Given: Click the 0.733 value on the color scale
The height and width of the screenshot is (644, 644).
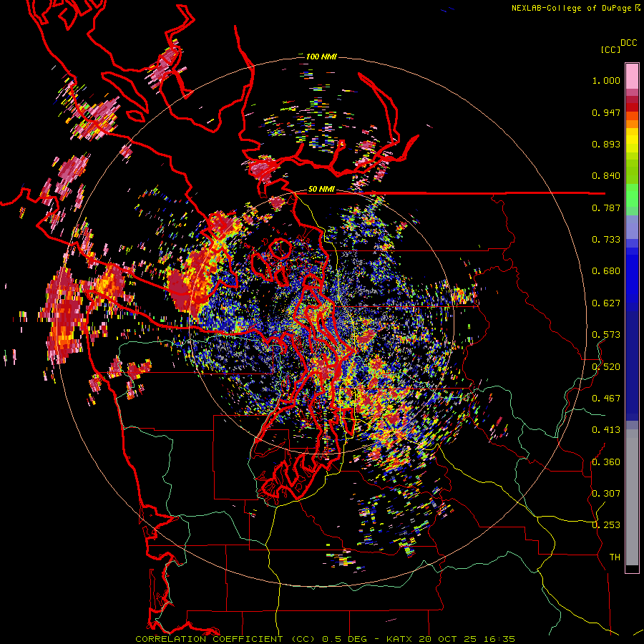Looking at the screenshot, I should [x=606, y=240].
